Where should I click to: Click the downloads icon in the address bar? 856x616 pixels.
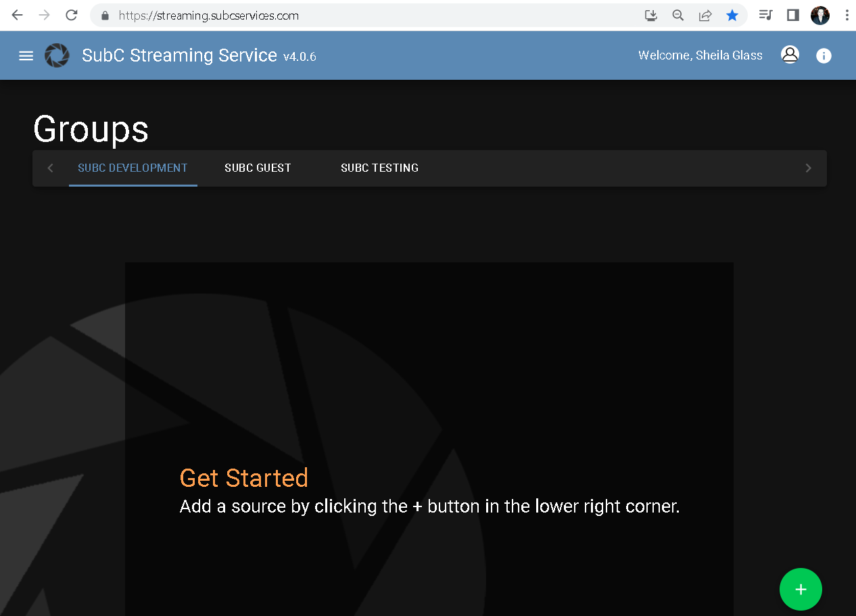[x=650, y=15]
